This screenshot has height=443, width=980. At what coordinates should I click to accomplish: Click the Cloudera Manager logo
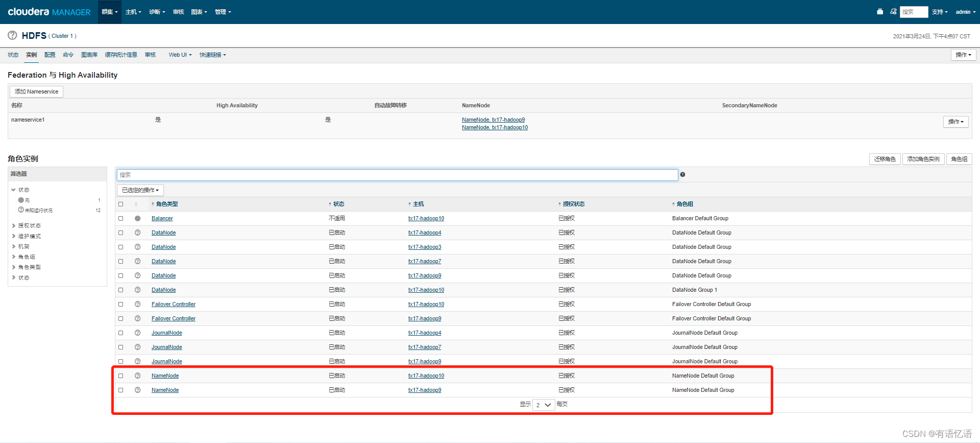pos(49,12)
